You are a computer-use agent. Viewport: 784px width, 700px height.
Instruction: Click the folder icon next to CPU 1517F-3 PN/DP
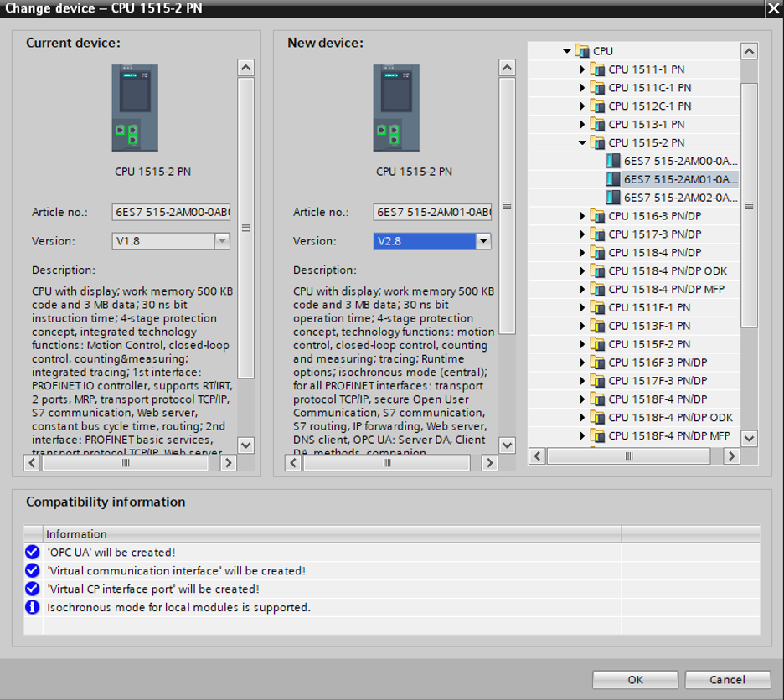[x=597, y=381]
